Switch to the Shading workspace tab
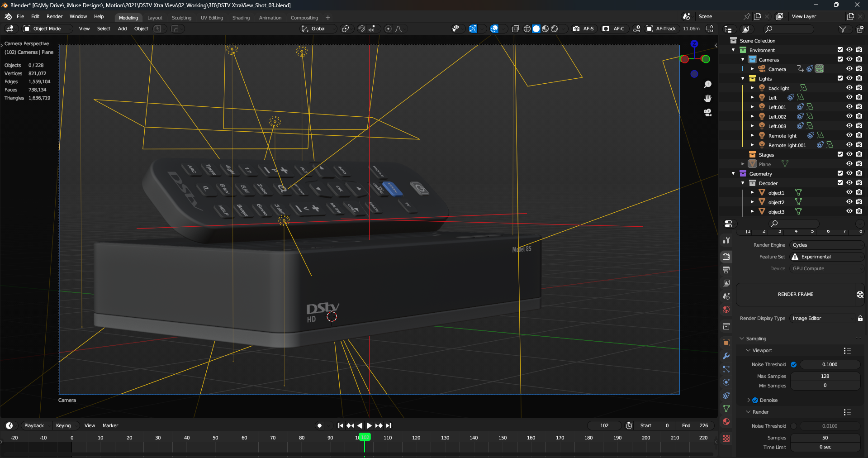The height and width of the screenshot is (458, 868). click(241, 18)
